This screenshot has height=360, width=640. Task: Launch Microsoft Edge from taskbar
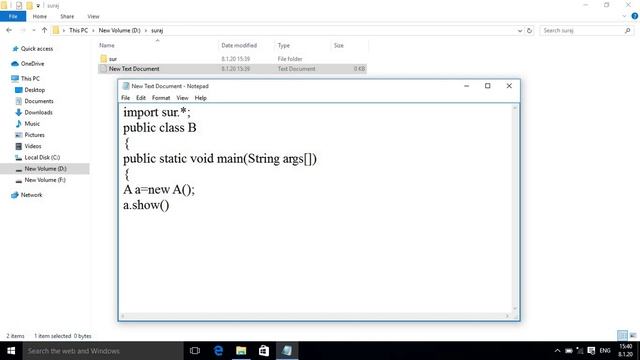click(218, 351)
